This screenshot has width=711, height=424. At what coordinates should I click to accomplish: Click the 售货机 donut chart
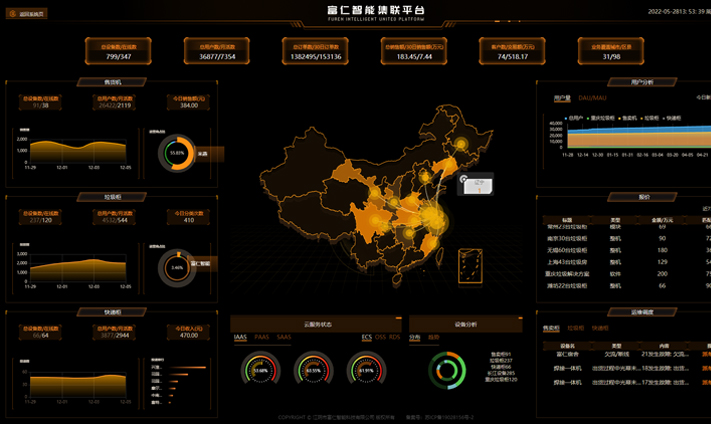pyautogui.click(x=177, y=153)
